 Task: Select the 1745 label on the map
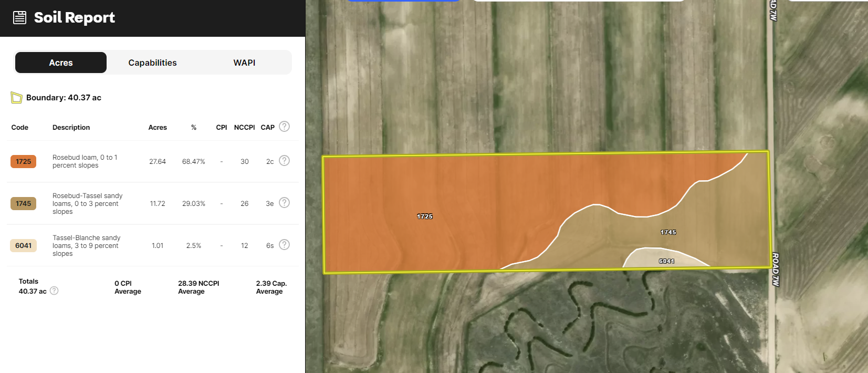click(x=668, y=232)
